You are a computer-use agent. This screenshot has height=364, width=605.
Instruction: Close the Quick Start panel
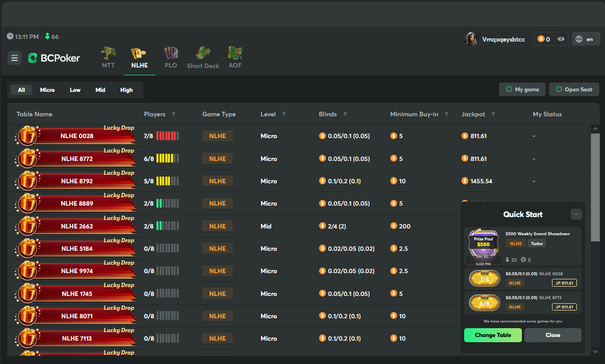[x=553, y=335]
